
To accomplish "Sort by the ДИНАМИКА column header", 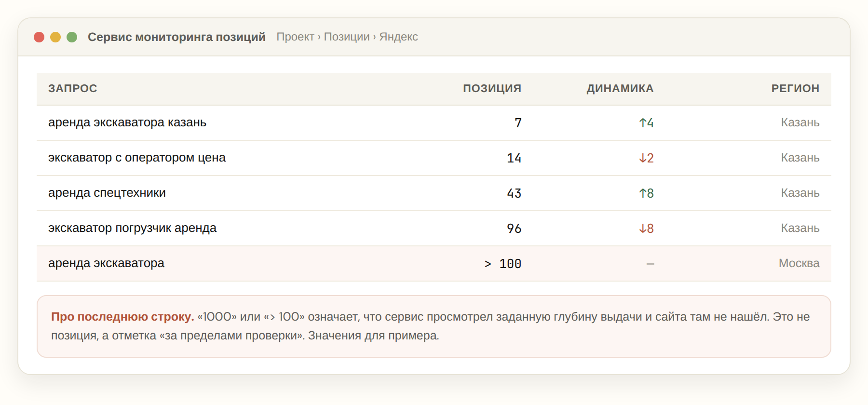I will coord(620,89).
